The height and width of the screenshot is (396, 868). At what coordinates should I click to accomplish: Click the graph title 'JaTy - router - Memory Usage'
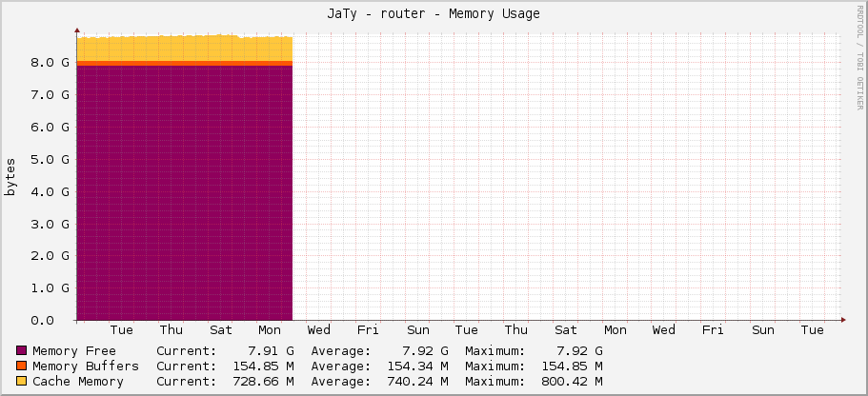point(434,14)
